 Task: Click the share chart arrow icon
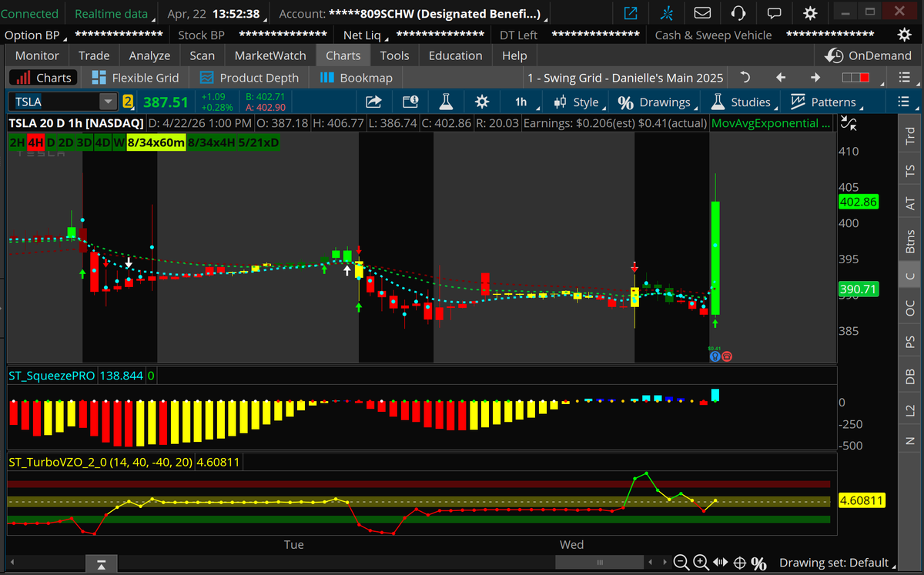coord(373,102)
